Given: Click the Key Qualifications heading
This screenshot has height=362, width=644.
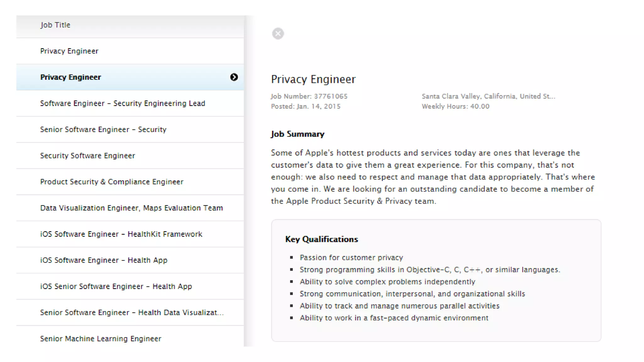Looking at the screenshot, I should [x=321, y=239].
